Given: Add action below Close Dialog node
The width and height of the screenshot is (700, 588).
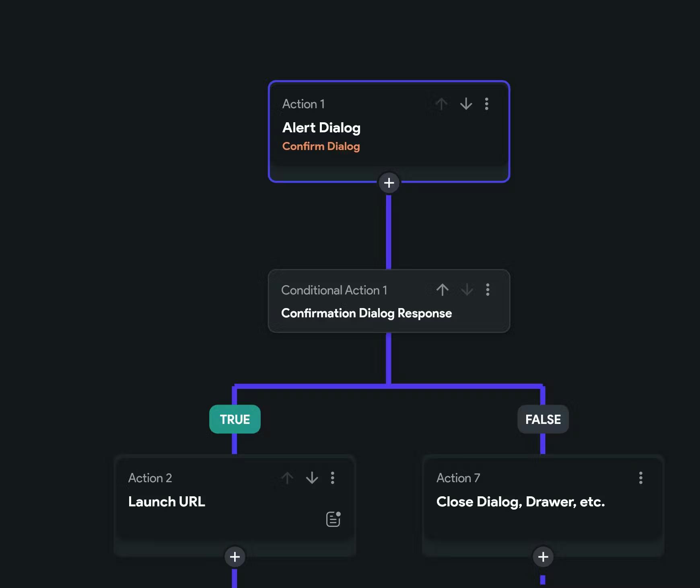Looking at the screenshot, I should [543, 557].
